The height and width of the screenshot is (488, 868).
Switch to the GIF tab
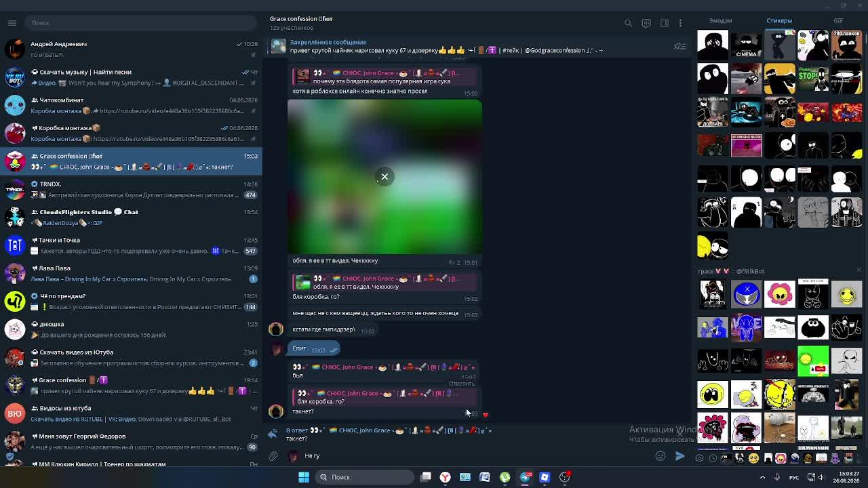coord(838,21)
